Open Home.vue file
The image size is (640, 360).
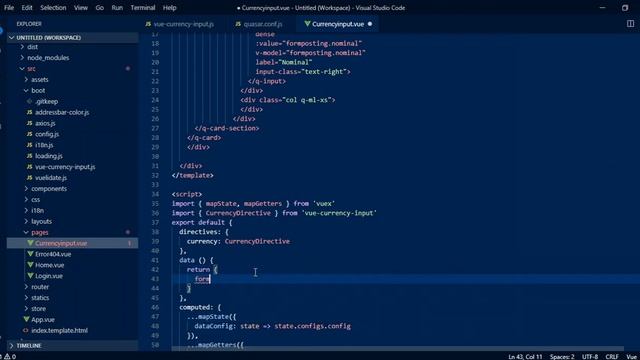[73, 265]
